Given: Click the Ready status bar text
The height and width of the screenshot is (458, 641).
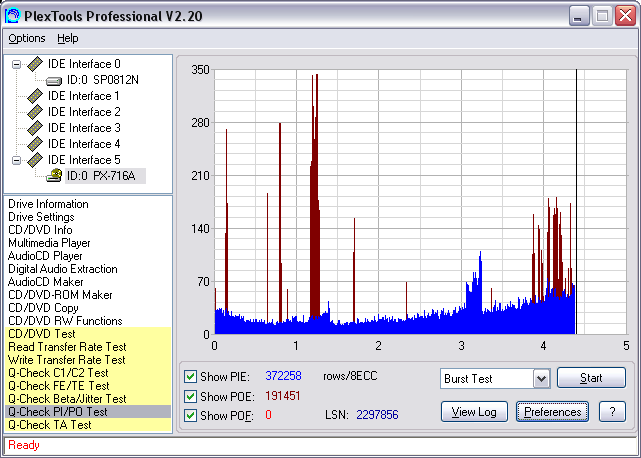Looking at the screenshot, I should click(x=24, y=445).
